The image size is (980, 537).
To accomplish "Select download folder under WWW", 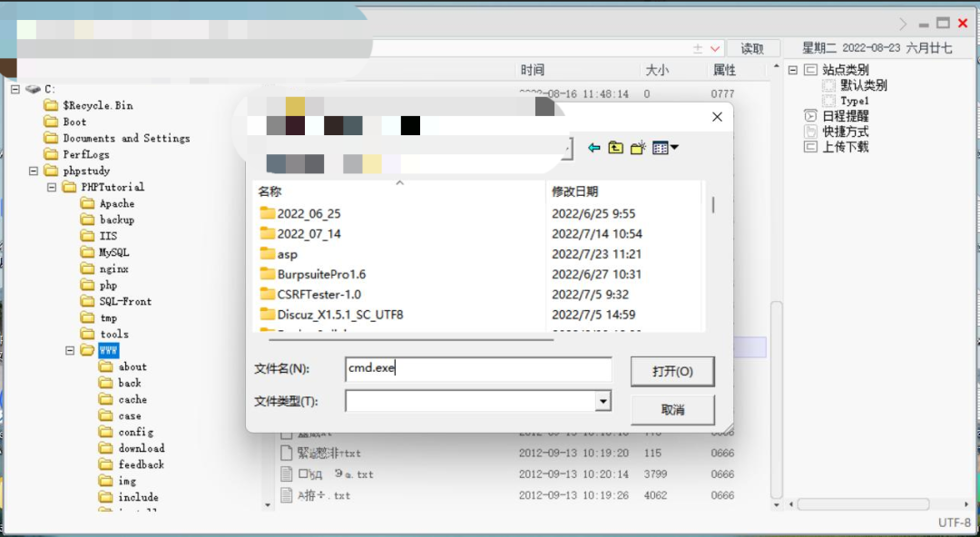I will (132, 448).
